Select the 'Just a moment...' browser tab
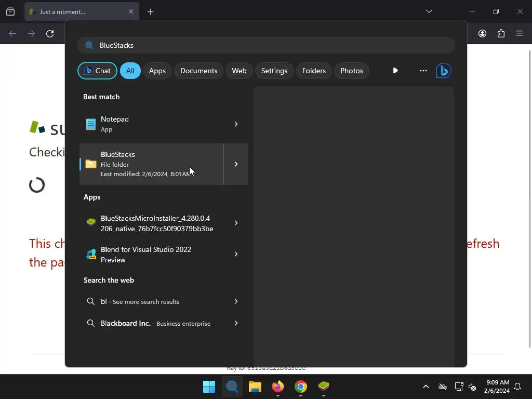The image size is (532, 399). tap(82, 11)
